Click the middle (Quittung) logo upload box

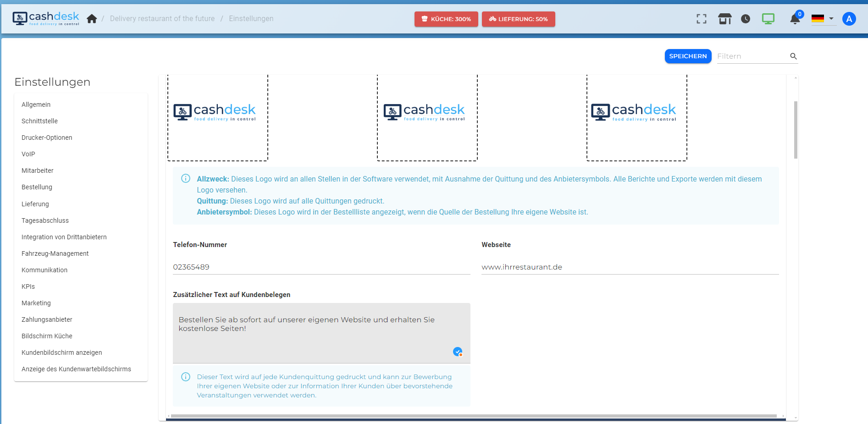coord(427,118)
